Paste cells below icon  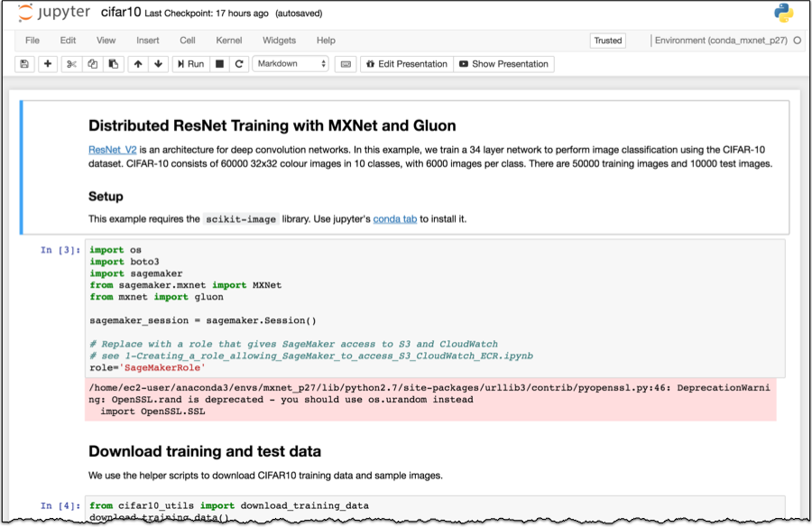click(114, 64)
